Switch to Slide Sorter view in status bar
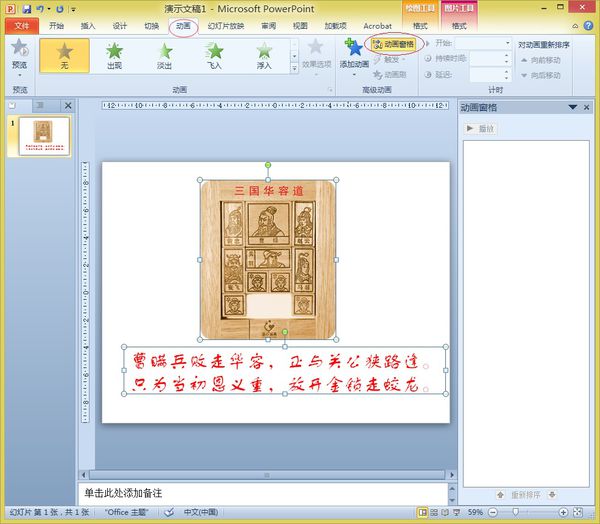The width and height of the screenshot is (600, 524). [434, 512]
